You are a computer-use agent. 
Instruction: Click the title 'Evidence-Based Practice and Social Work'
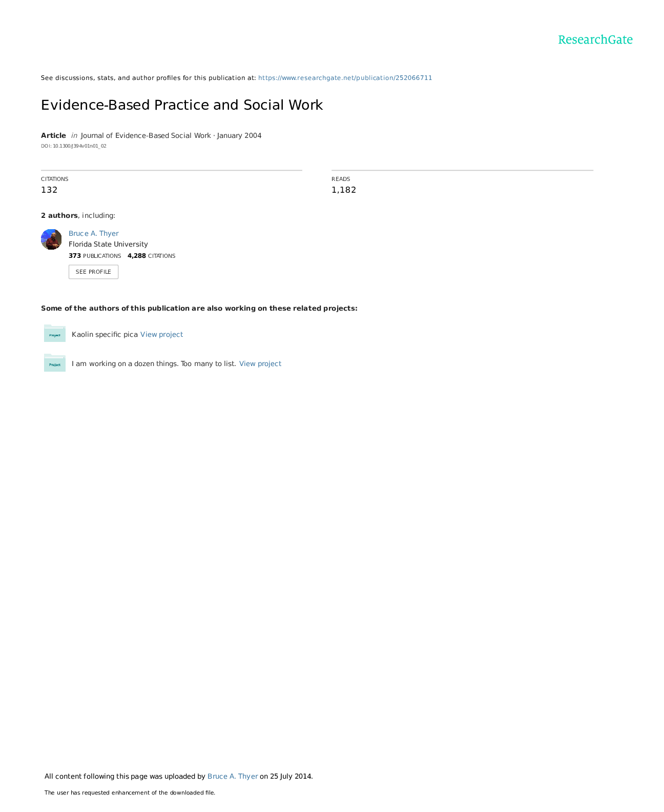click(182, 105)
